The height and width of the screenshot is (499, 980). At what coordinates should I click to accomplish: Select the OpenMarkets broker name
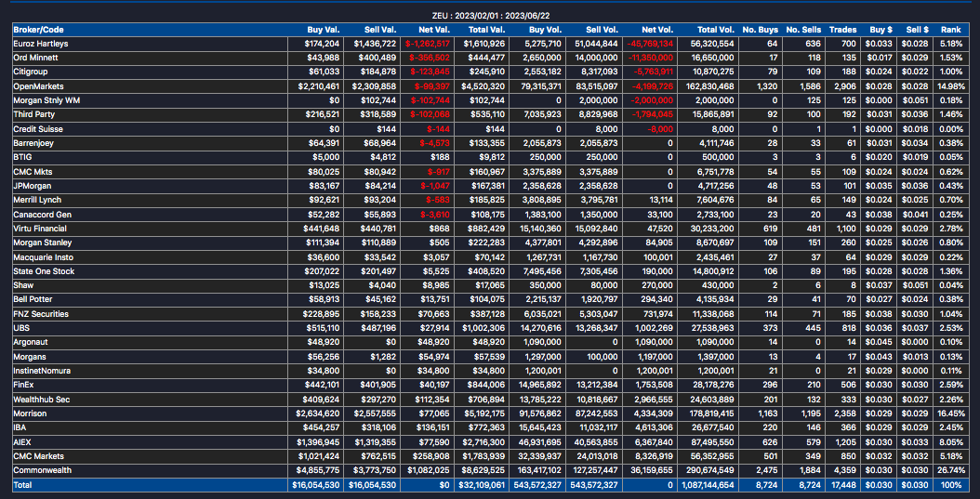pos(38,86)
